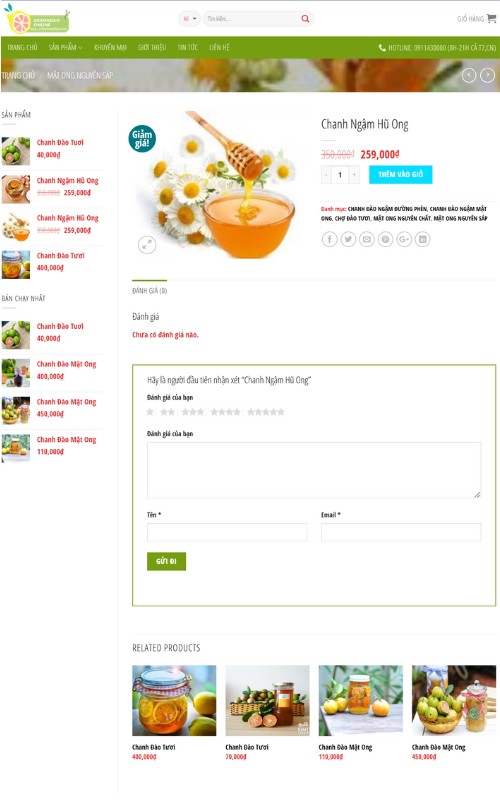Image resolution: width=500 pixels, height=800 pixels.
Task: Open the Khuyến Mại menu item
Action: 110,47
